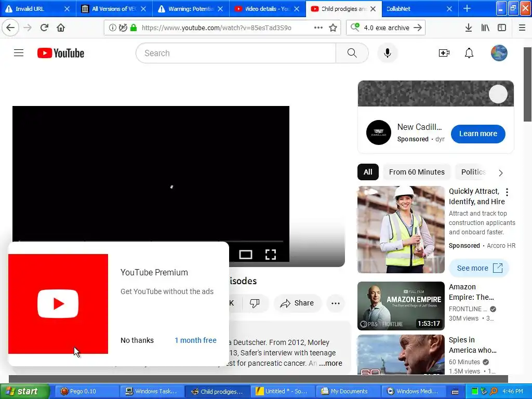
Task: Click the YouTube Premium red logo image
Action: [x=58, y=303]
